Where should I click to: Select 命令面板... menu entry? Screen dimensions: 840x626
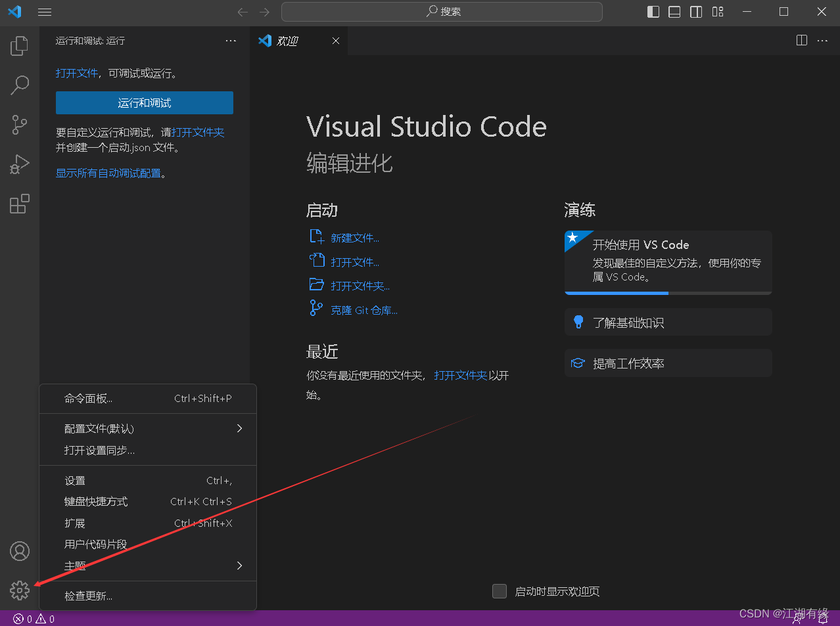coord(148,399)
